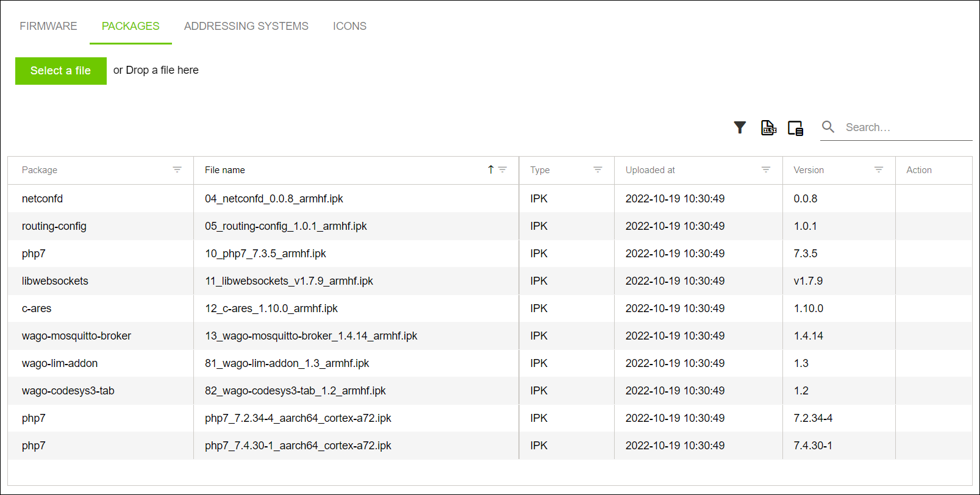The width and height of the screenshot is (980, 495).
Task: Click file name php7_7.4.30-1_aarch64_cortex-a72.ipk
Action: [x=298, y=446]
